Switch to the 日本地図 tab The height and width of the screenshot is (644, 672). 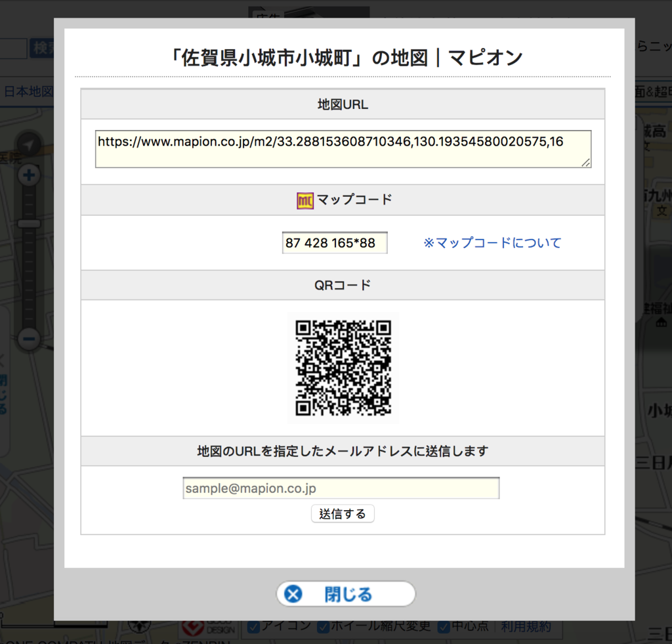point(30,91)
